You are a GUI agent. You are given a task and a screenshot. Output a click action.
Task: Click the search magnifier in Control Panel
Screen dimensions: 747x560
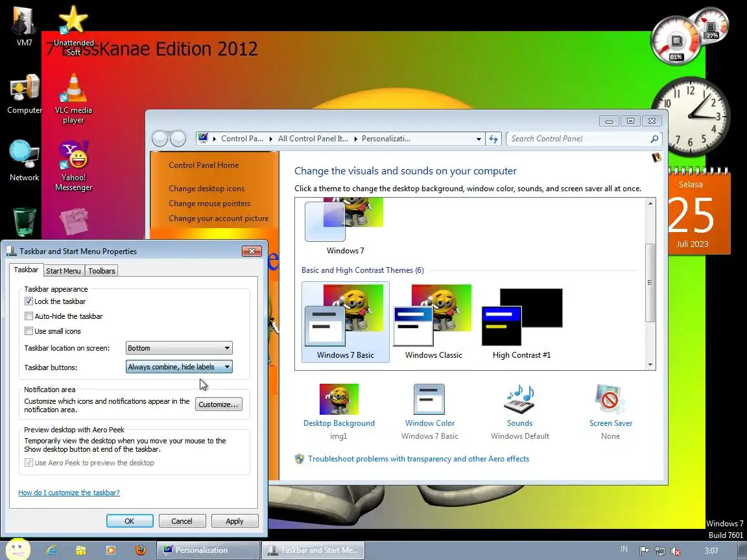coord(654,139)
